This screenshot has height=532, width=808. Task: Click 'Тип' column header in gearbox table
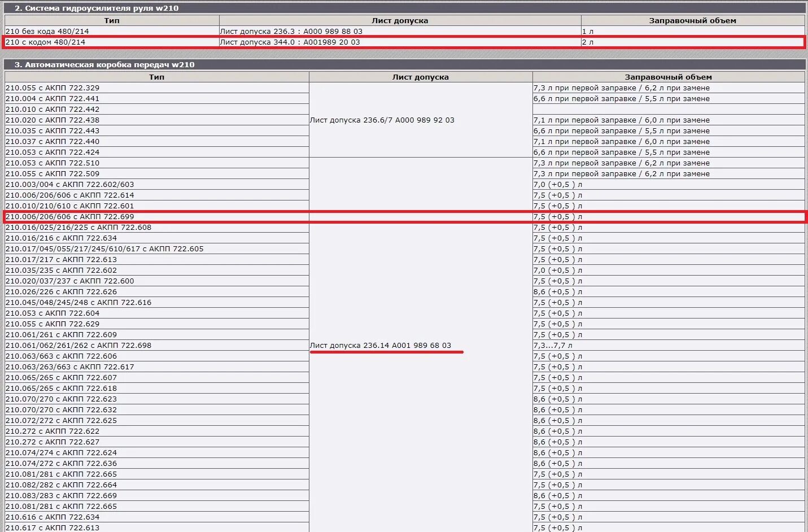(157, 77)
